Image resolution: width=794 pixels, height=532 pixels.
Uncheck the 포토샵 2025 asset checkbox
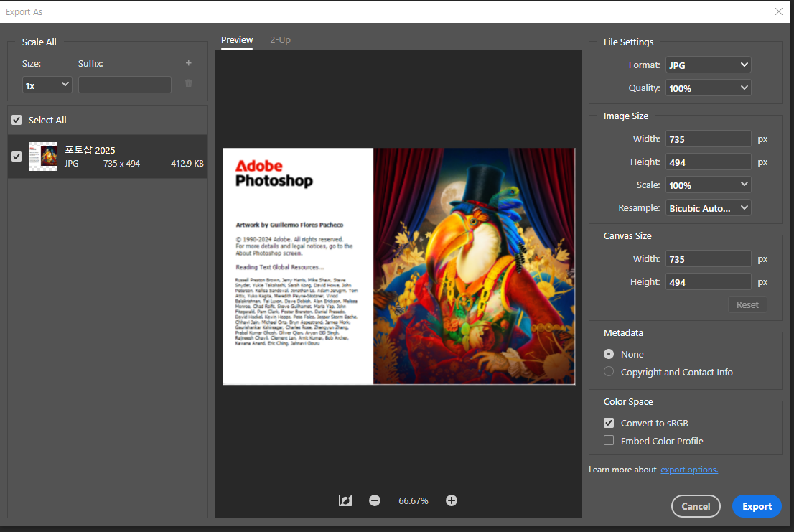tap(17, 157)
